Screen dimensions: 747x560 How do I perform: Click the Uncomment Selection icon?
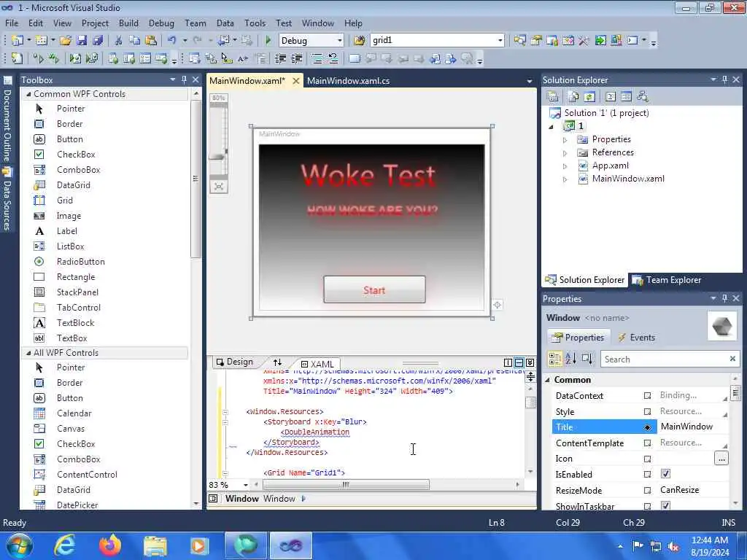333,58
